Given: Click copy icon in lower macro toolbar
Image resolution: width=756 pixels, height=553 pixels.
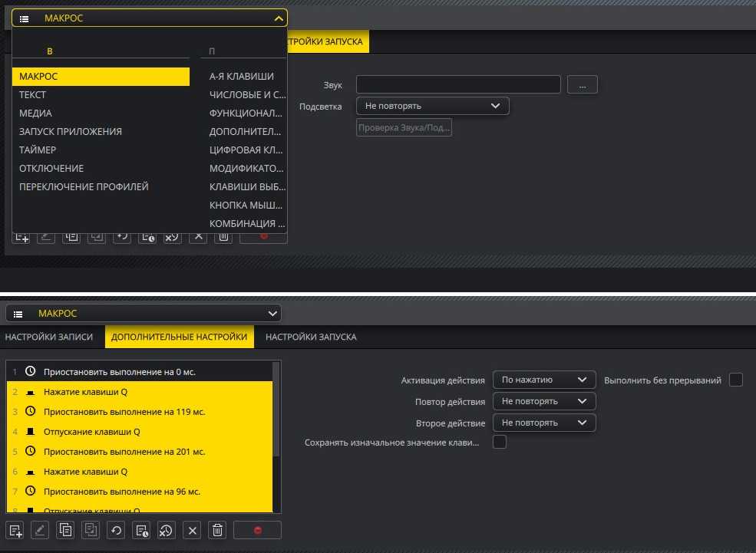Looking at the screenshot, I should pos(66,530).
